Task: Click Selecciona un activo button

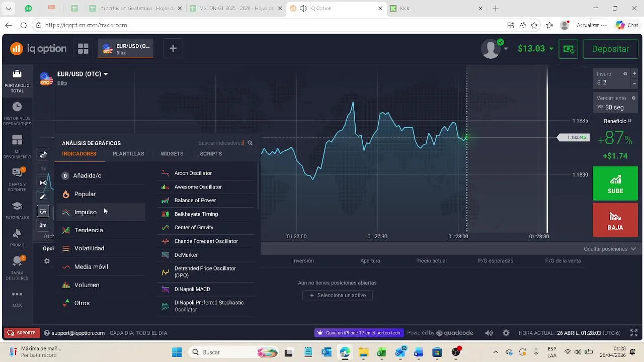Action: click(337, 295)
